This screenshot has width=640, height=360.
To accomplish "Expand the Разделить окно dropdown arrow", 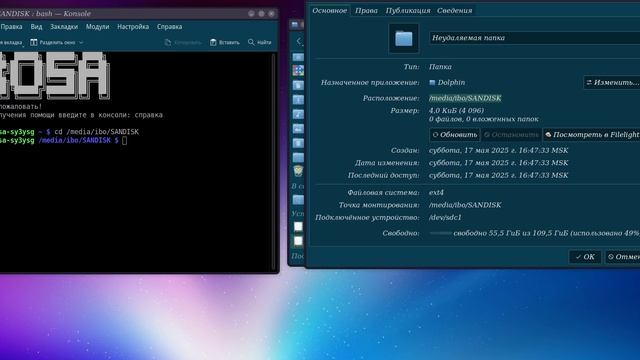I will (x=81, y=42).
